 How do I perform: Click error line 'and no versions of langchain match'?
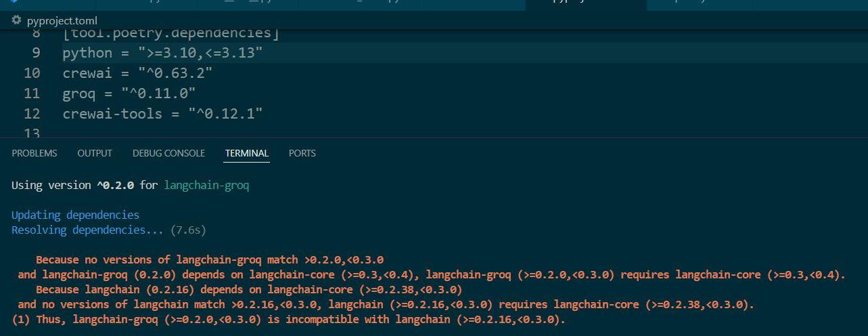(x=386, y=304)
